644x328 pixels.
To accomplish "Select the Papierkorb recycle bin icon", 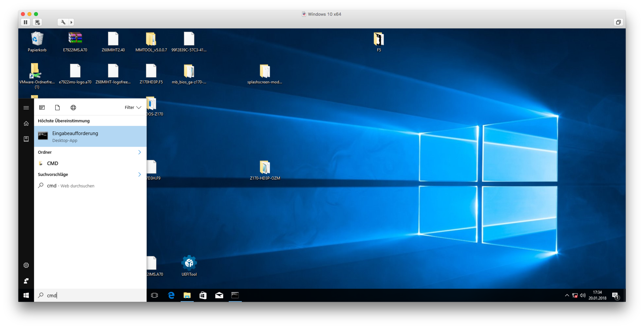I will click(x=37, y=40).
